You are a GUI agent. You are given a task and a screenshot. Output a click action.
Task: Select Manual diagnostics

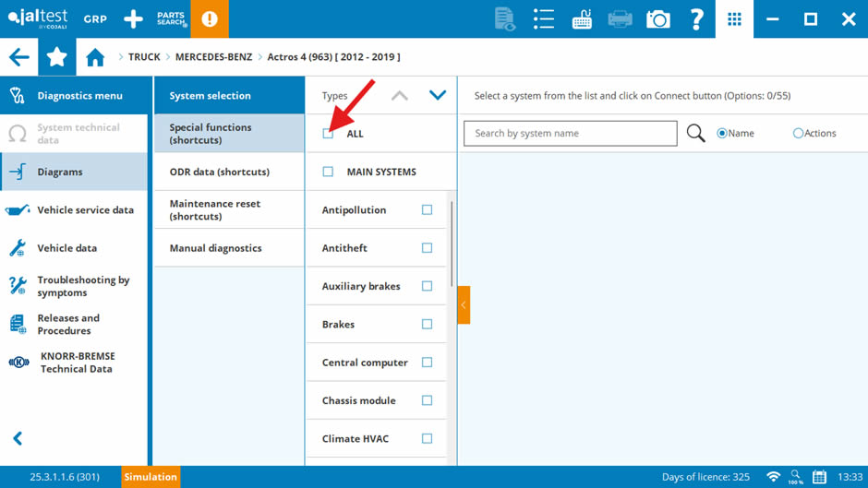pyautogui.click(x=229, y=248)
